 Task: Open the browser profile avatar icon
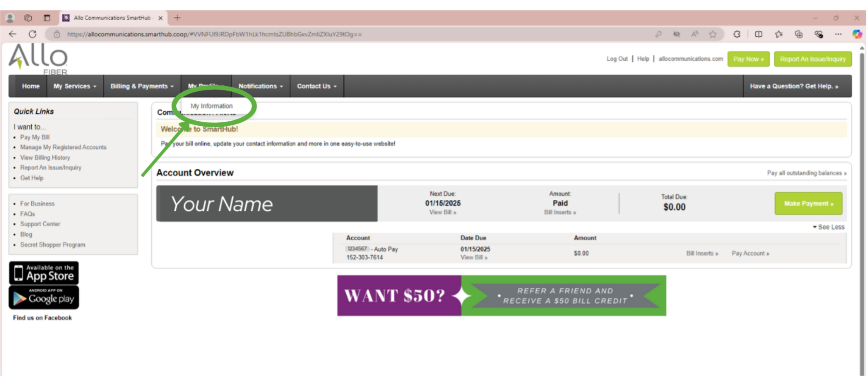coord(10,18)
